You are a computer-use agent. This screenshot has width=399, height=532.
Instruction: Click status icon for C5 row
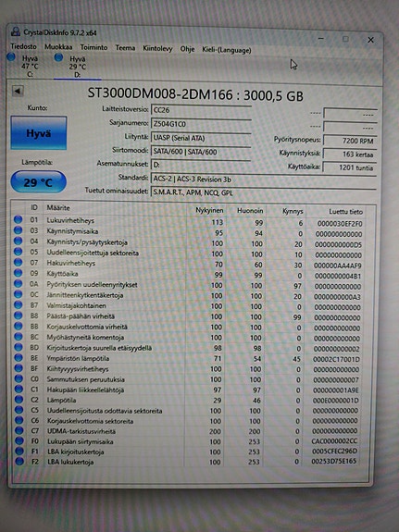[19, 410]
